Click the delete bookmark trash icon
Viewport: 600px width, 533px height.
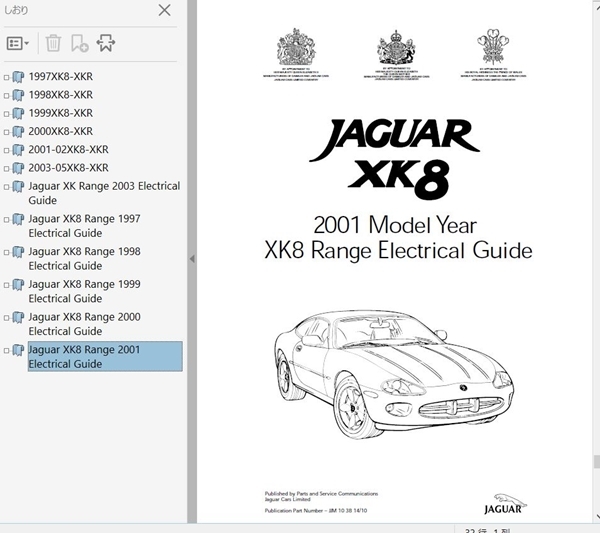(53, 43)
